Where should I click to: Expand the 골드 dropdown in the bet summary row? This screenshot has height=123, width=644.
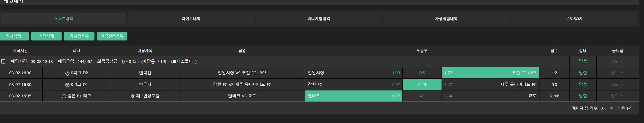617,61
